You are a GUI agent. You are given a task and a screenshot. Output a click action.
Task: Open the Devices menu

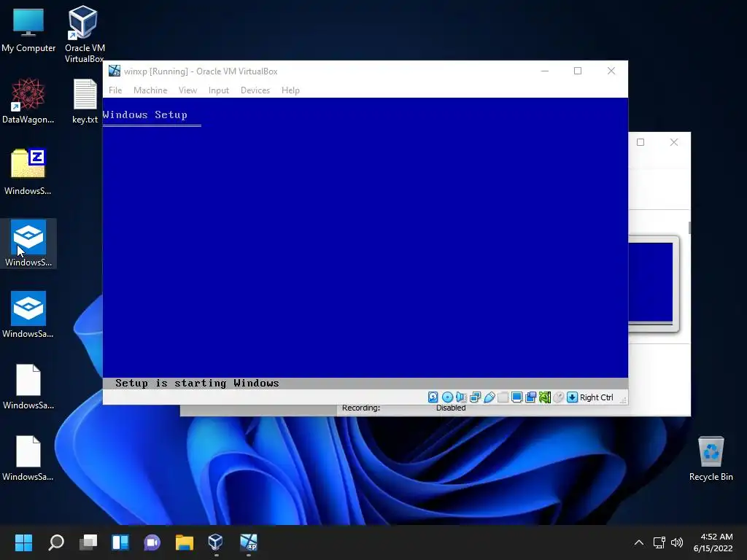pos(255,90)
